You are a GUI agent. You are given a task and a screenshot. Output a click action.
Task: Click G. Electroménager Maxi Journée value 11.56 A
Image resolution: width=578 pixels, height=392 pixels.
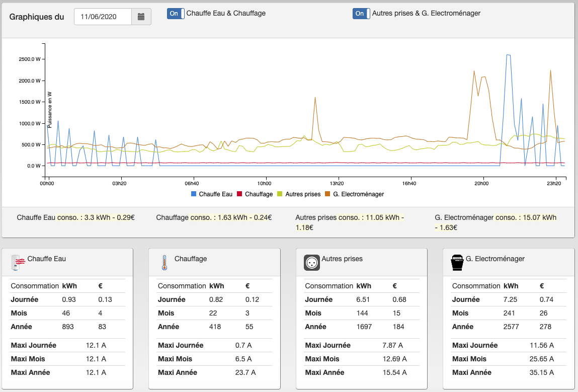[x=542, y=345]
